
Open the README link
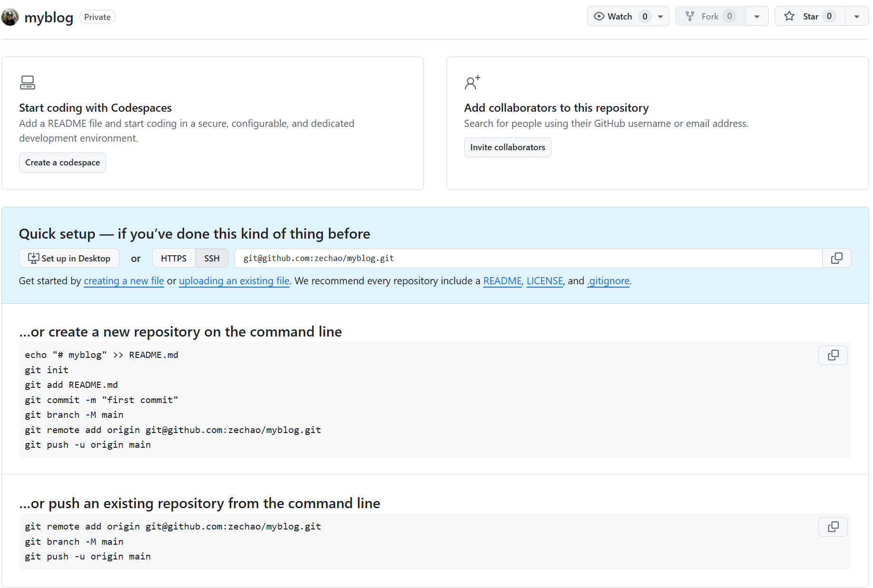click(x=502, y=281)
